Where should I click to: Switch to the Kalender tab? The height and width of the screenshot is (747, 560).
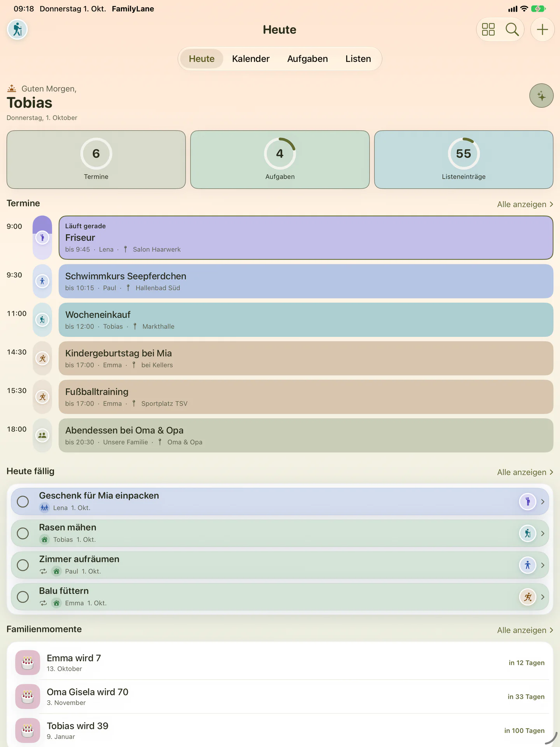251,59
